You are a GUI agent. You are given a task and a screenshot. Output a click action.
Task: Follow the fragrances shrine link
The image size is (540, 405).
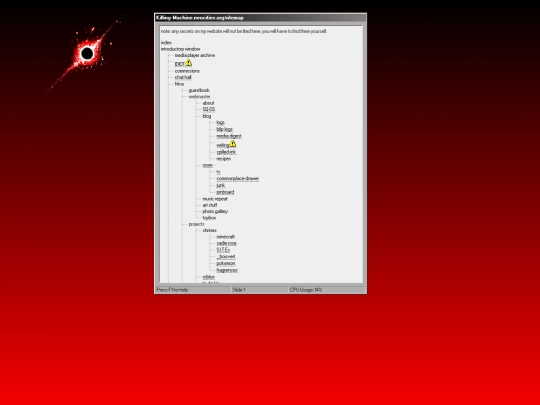(227, 270)
